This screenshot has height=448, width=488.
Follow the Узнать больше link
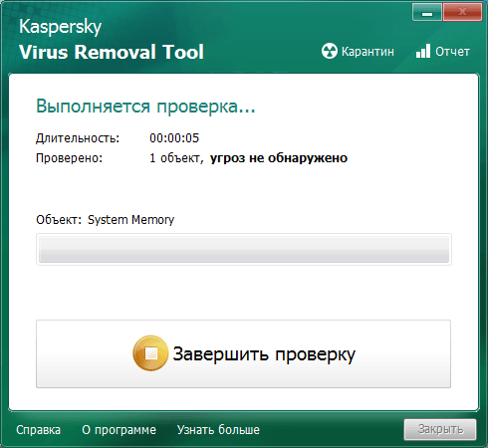tap(218, 430)
